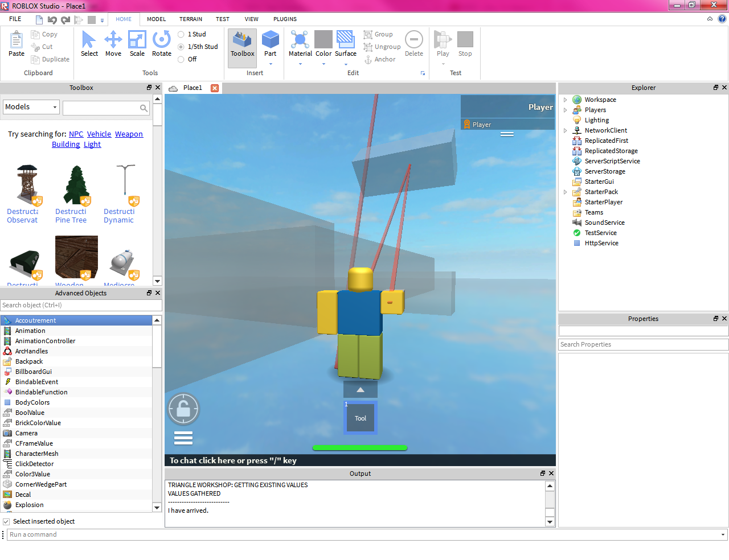The image size is (729, 560).
Task: Click the Copy button
Action: [44, 34]
